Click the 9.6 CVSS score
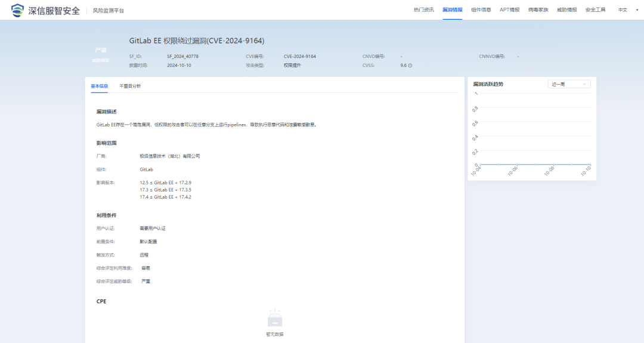The image size is (644, 343). click(403, 65)
